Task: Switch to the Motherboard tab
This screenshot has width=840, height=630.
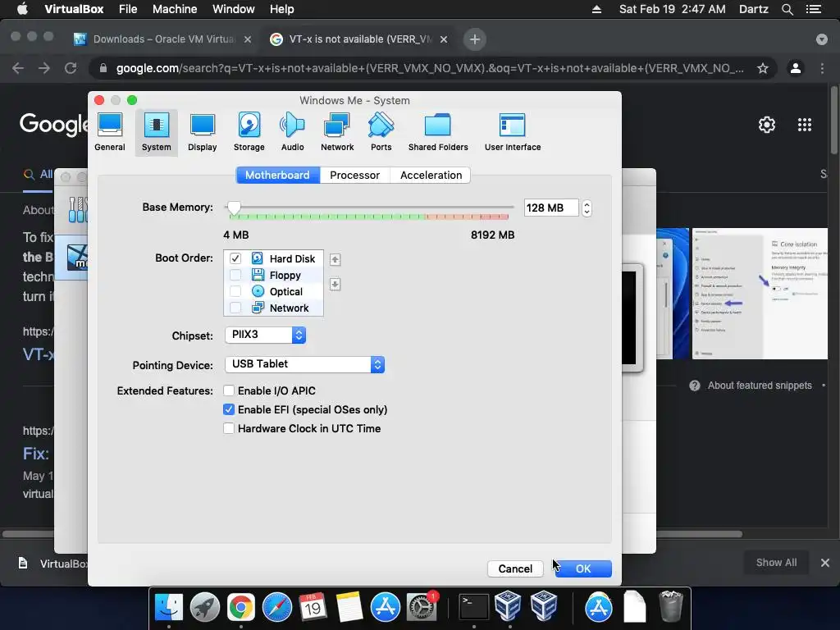Action: click(x=278, y=176)
